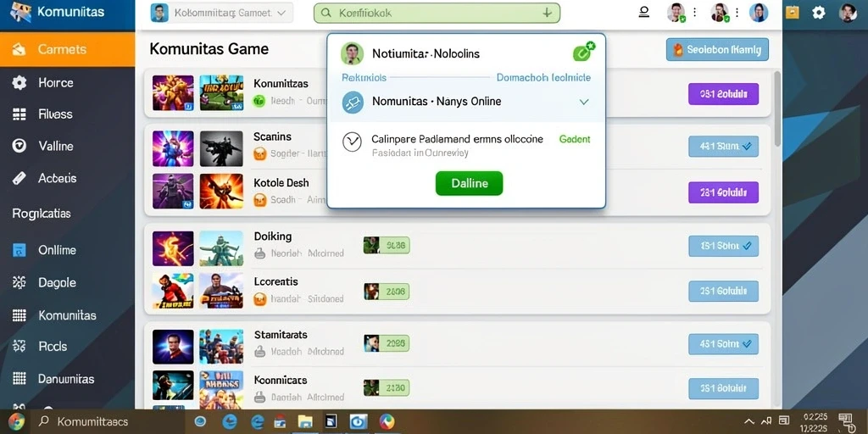The width and height of the screenshot is (868, 434).
Task: Open the three-dot menu beside first avatar
Action: pos(695,12)
